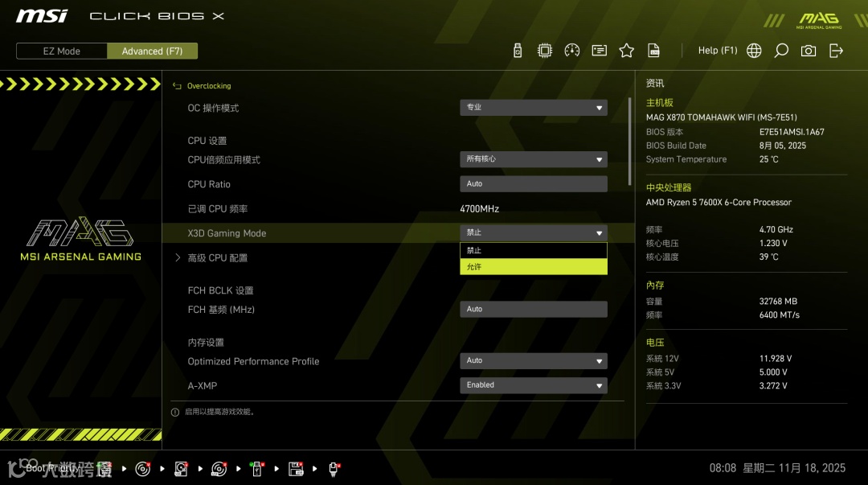This screenshot has width=868, height=485.
Task: Go back via Overclocking breadcrumb
Action: (x=209, y=86)
